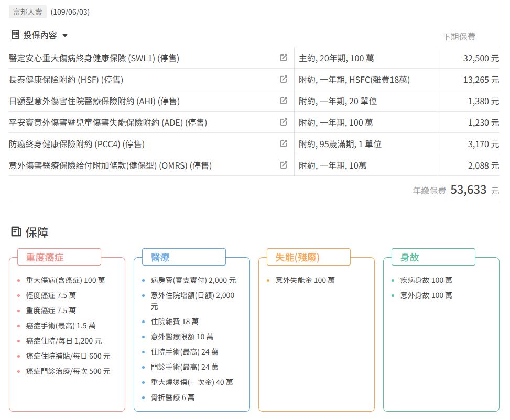Click the 富邦人壽 company tag

click(x=28, y=12)
